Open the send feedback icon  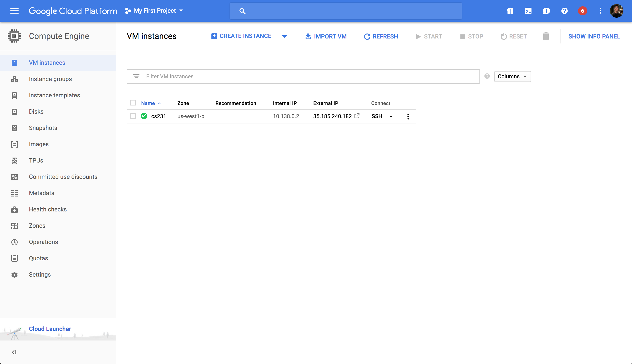pyautogui.click(x=546, y=11)
